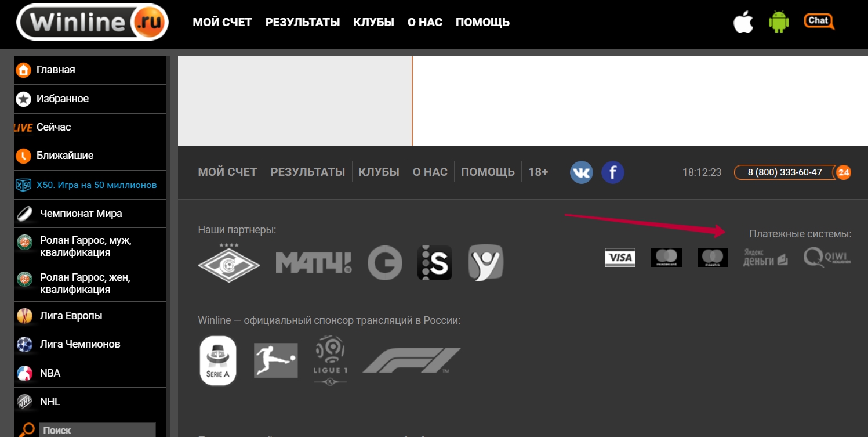Viewport: 868px width, 437px height.
Task: Select NBA in the sports list
Action: (x=50, y=373)
